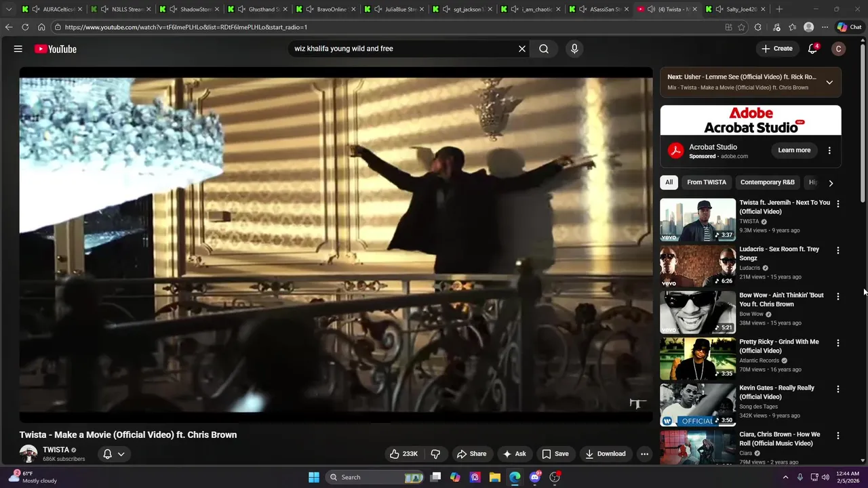
Task: Open Discord from the taskbar
Action: click(x=535, y=477)
